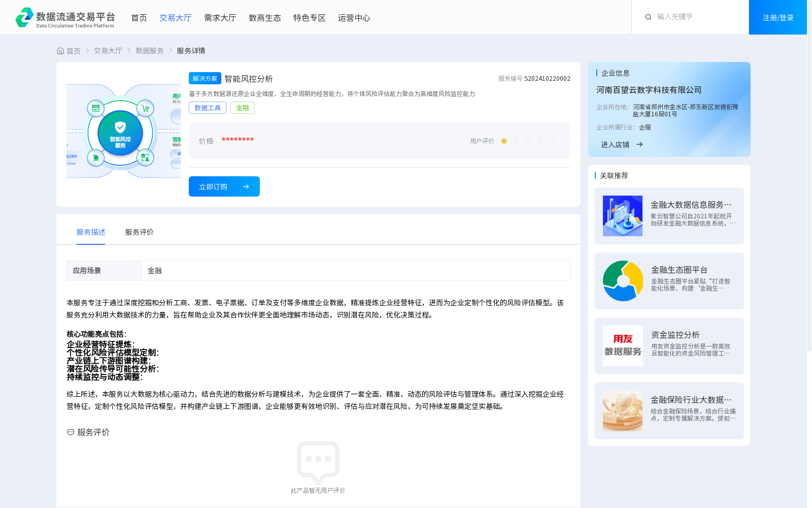
Task: Click the 金融大数据信息服务 title
Action: 691,205
